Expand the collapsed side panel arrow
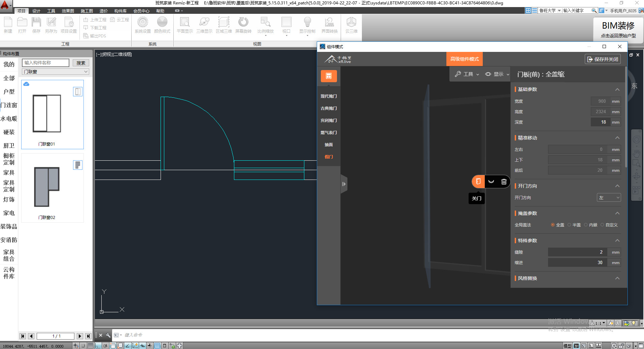644x349 pixels. tap(344, 184)
